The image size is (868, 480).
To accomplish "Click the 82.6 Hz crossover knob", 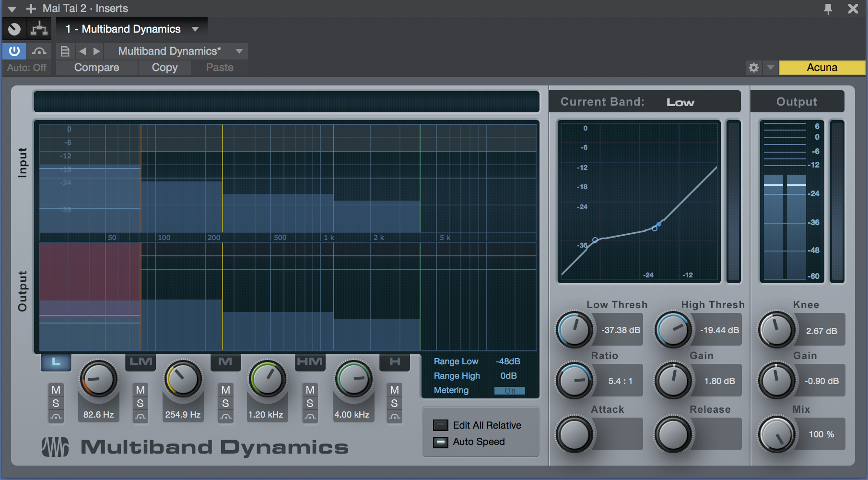I will [98, 379].
